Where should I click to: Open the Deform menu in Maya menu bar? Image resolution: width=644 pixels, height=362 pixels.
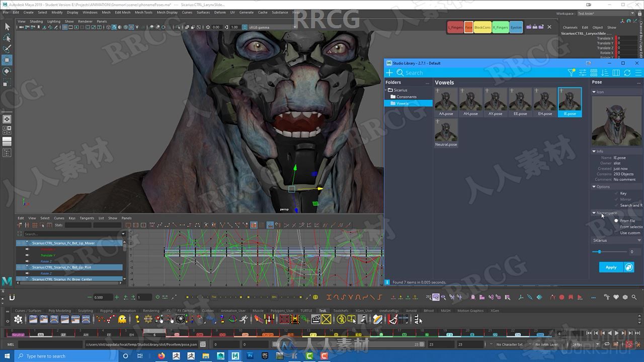[x=220, y=12]
